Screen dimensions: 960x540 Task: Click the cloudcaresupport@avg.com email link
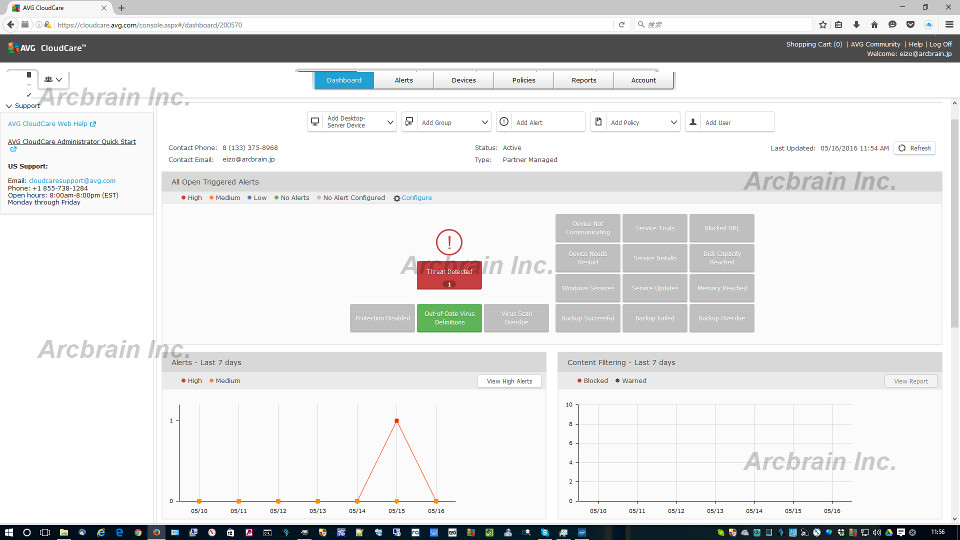click(72, 181)
